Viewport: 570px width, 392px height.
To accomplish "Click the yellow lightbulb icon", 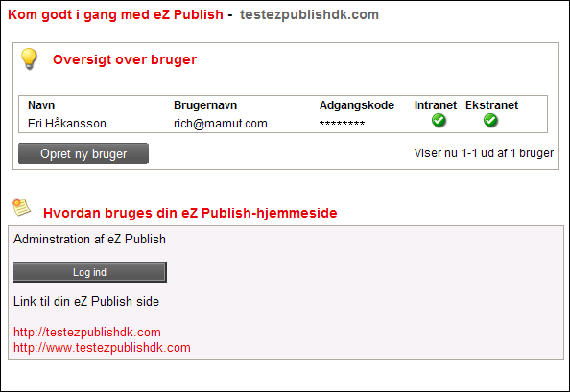I will pos(29,58).
